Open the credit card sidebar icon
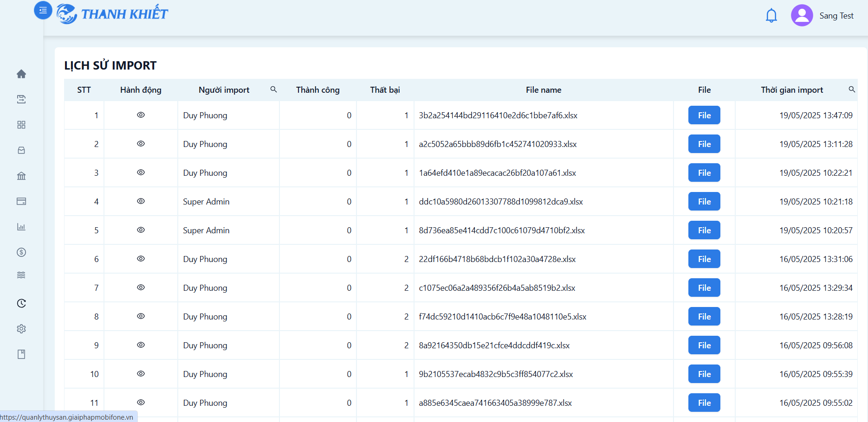Viewport: 868px width, 422px height. 21,201
